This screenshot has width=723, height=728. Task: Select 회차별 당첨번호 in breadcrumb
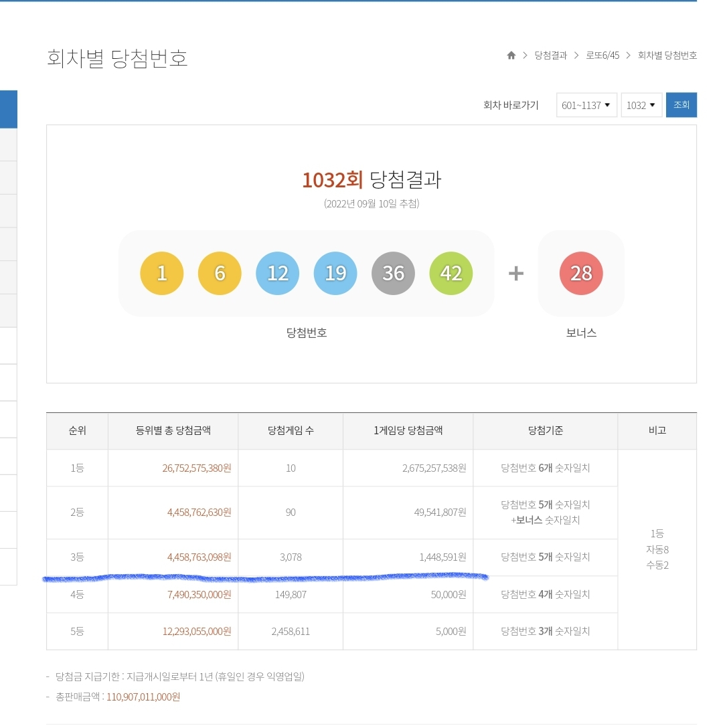[x=667, y=56]
